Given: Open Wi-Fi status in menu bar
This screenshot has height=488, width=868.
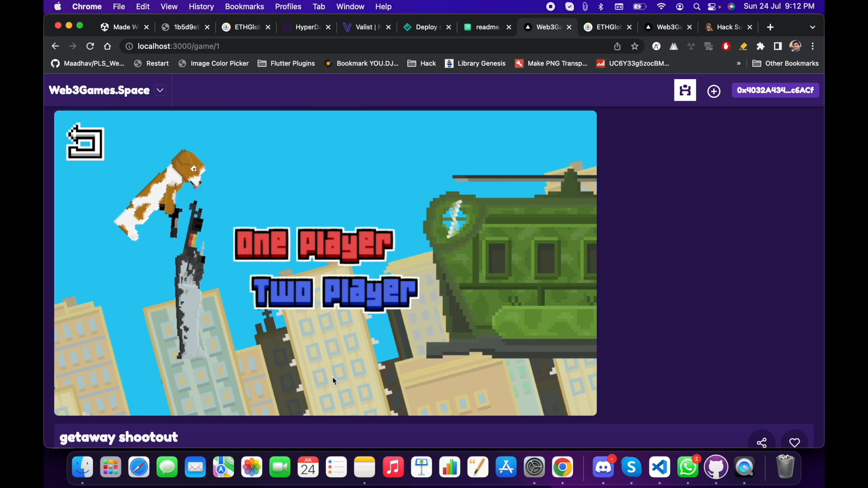Looking at the screenshot, I should [x=661, y=7].
